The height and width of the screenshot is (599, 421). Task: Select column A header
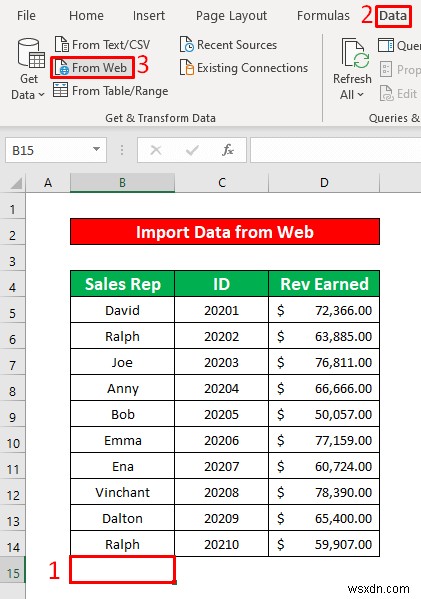click(48, 183)
